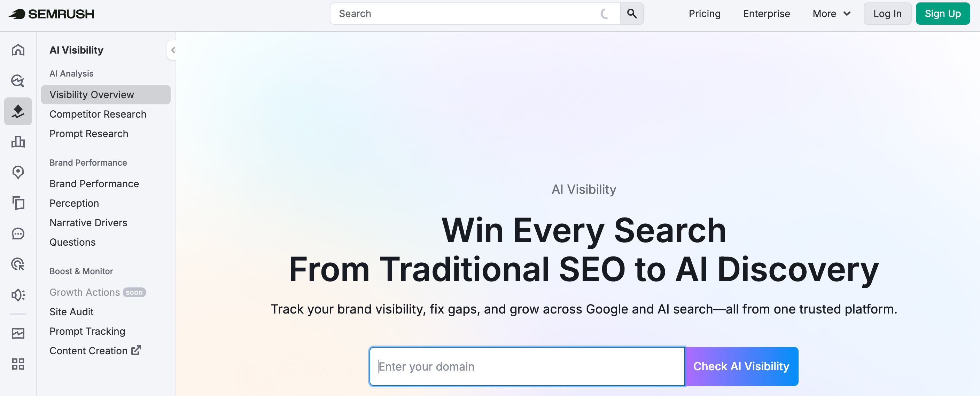Collapse the AI Visibility side panel
Viewport: 980px width, 396px height.
pos(173,50)
